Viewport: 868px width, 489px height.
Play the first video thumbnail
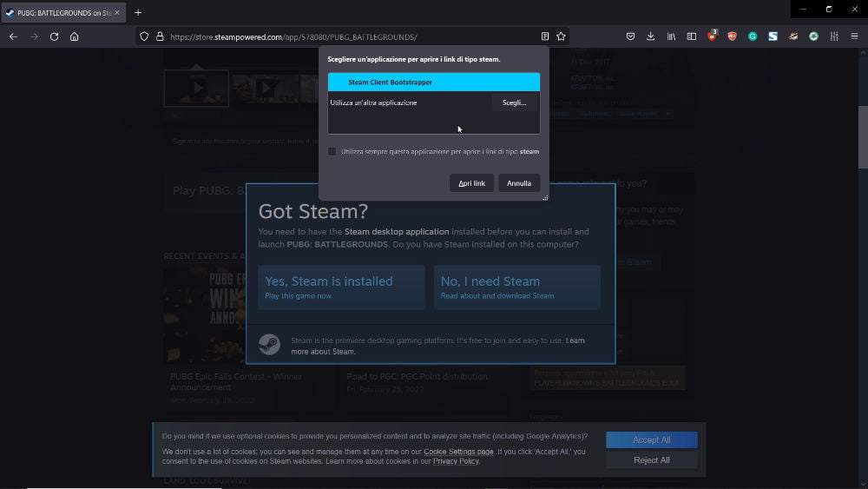pyautogui.click(x=196, y=88)
